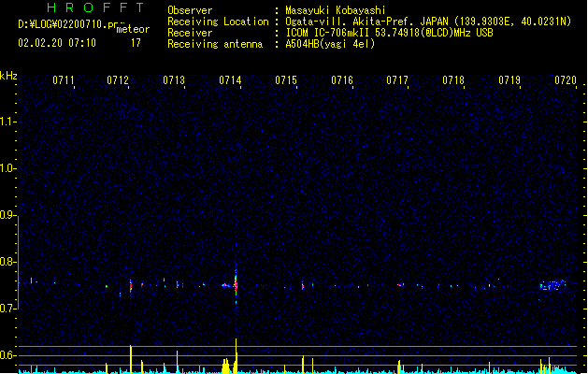Click the meteor label

pos(133,29)
